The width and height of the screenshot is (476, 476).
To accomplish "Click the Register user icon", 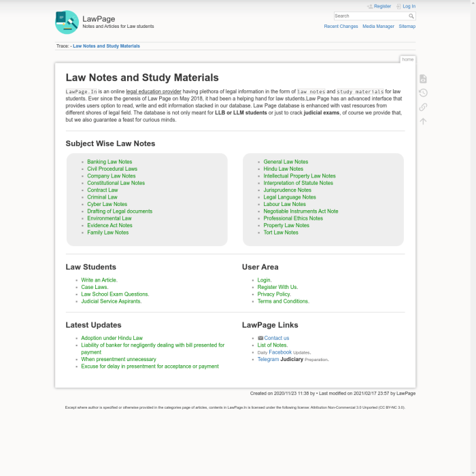I will (370, 6).
